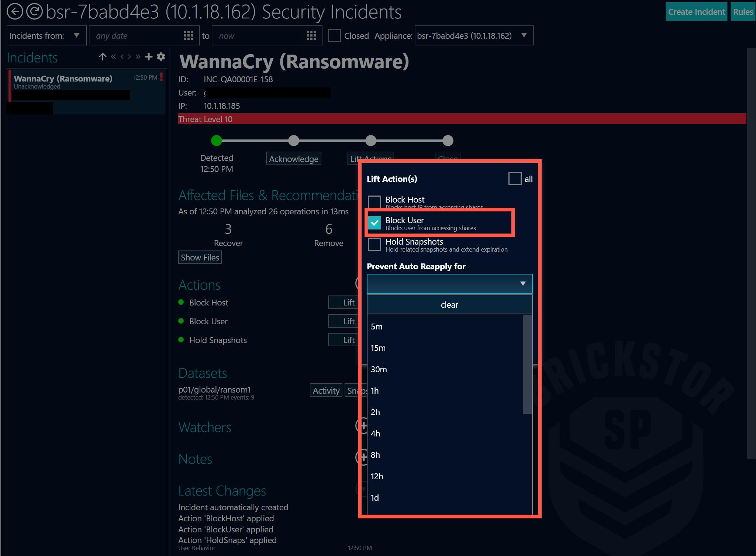Click the plus icon in Incidents header
Screen dimensions: 756x556
click(x=149, y=57)
